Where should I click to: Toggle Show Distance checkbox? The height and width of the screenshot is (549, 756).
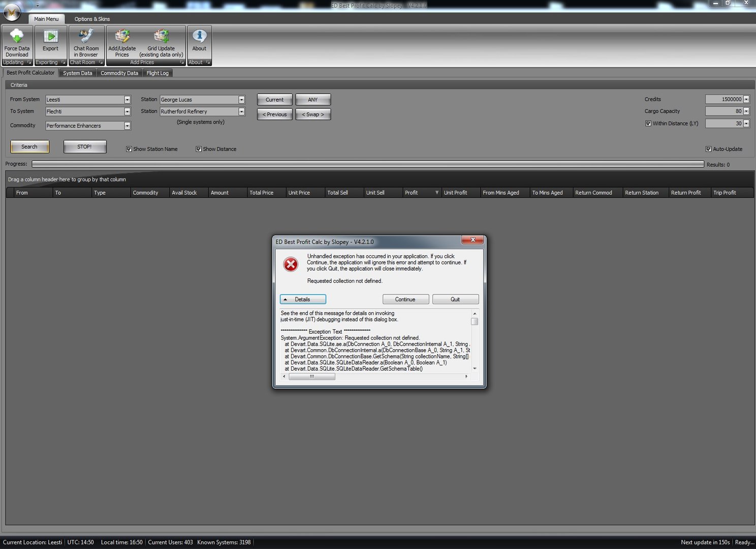(x=199, y=149)
